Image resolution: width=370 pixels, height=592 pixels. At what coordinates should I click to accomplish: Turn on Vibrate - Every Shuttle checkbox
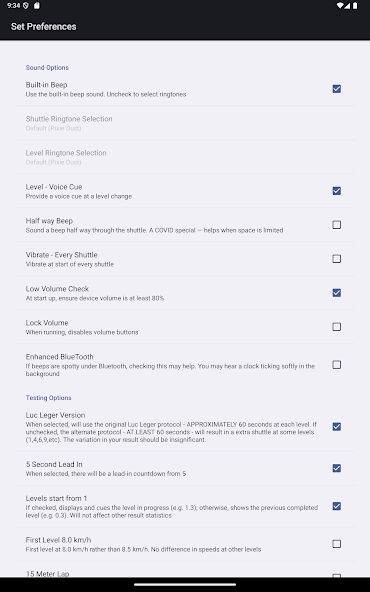coord(336,259)
